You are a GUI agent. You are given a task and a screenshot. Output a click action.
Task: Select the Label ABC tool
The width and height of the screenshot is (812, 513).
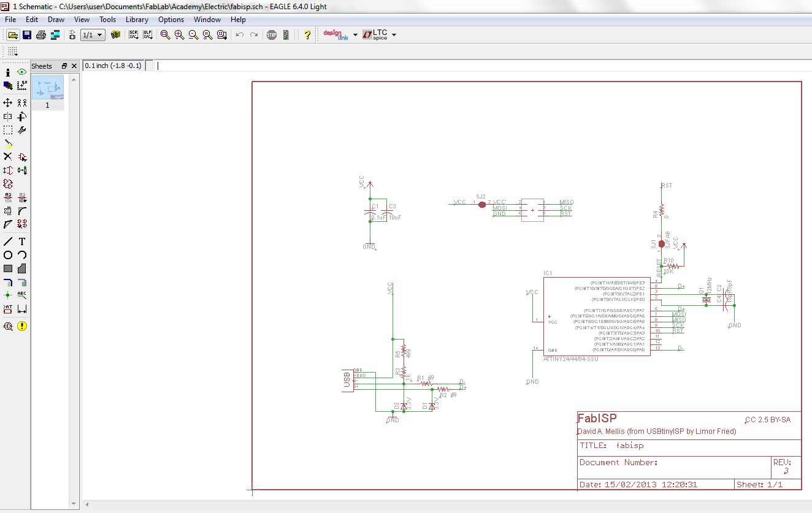tap(22, 295)
